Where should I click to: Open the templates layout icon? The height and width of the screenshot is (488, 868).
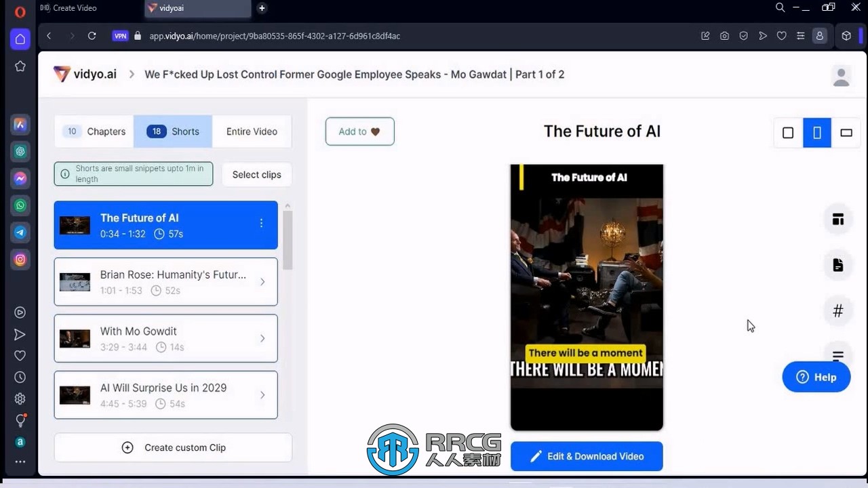[x=838, y=220]
